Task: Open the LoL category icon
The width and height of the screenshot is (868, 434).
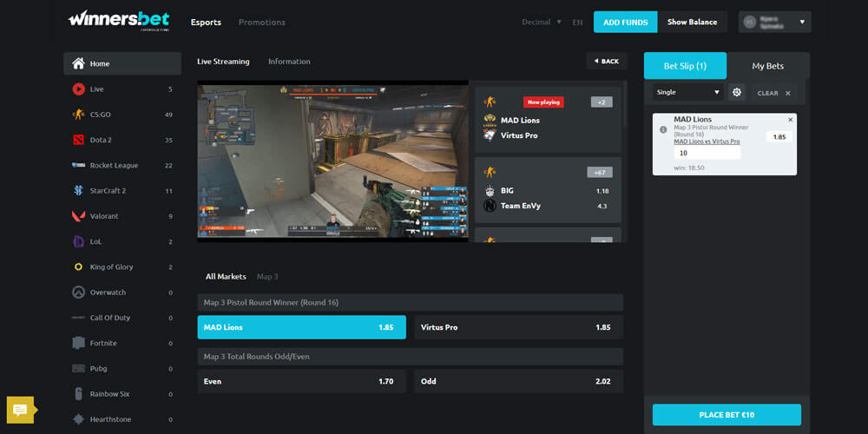Action: pyautogui.click(x=78, y=242)
